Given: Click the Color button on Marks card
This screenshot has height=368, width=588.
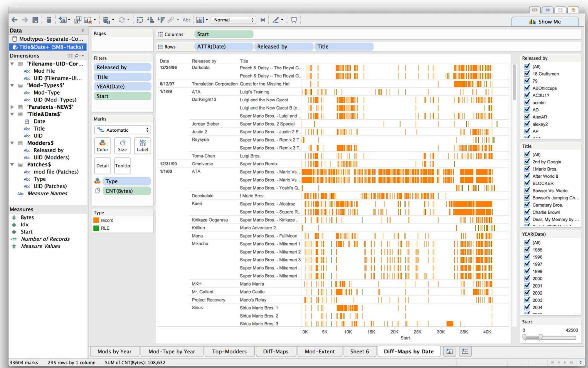Looking at the screenshot, I should (x=102, y=146).
